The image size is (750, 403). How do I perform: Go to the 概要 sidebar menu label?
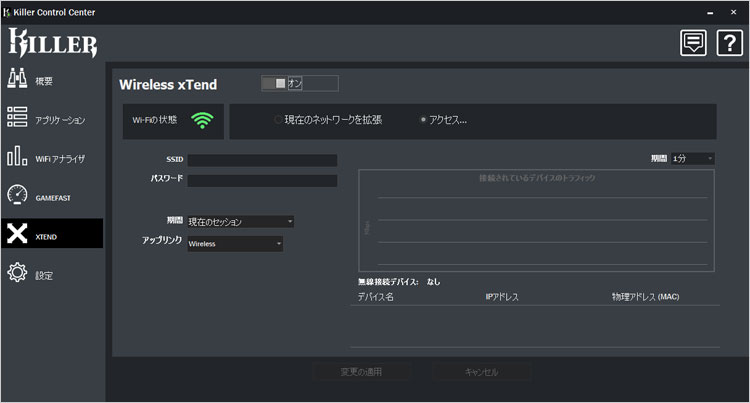44,81
